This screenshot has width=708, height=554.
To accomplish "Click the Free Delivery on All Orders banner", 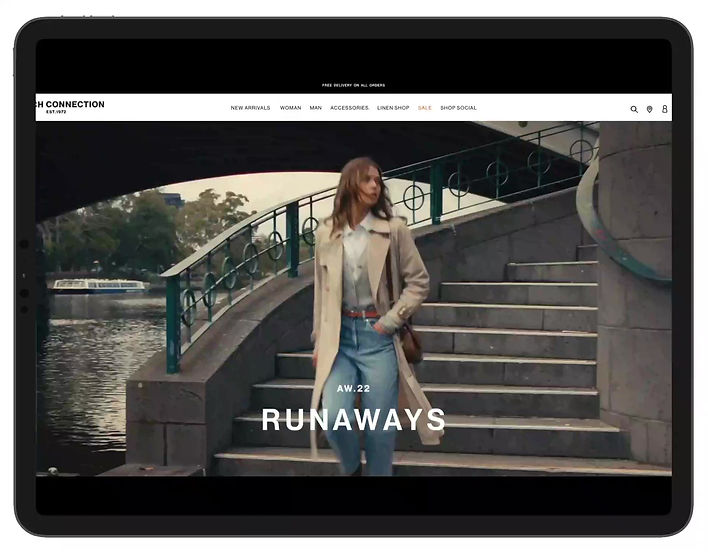I will pos(354,85).
